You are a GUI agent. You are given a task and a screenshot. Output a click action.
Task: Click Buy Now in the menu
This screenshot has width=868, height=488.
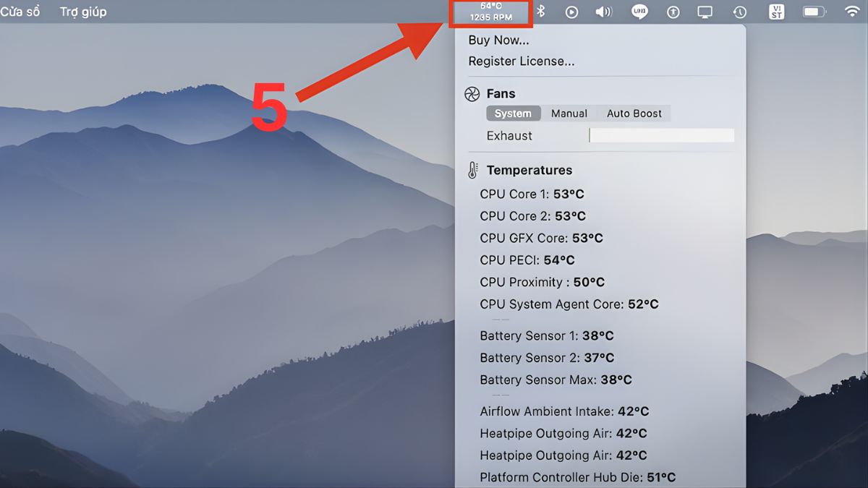[x=498, y=40]
